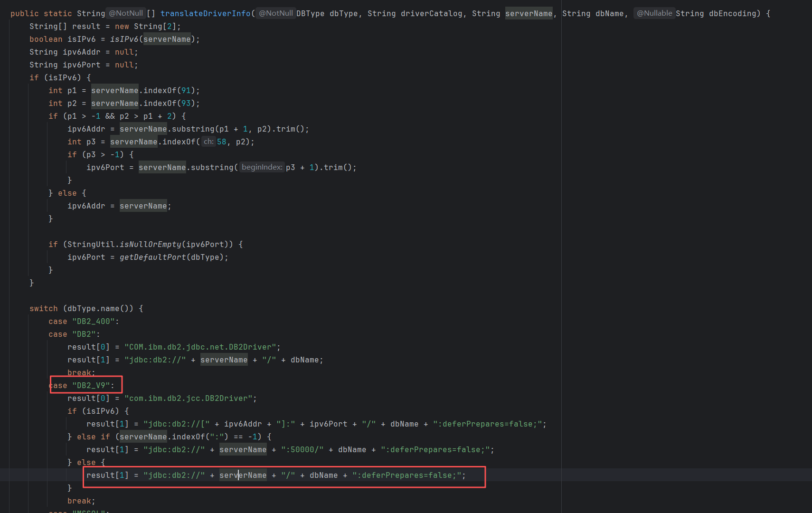The image size is (812, 513).
Task: Click the translateDriverInfo method name
Action: [x=205, y=13]
